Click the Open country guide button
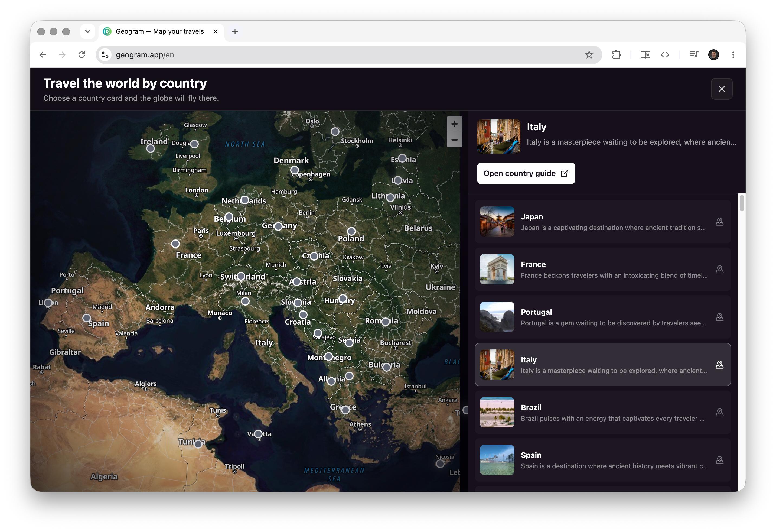The height and width of the screenshot is (532, 776). click(526, 173)
